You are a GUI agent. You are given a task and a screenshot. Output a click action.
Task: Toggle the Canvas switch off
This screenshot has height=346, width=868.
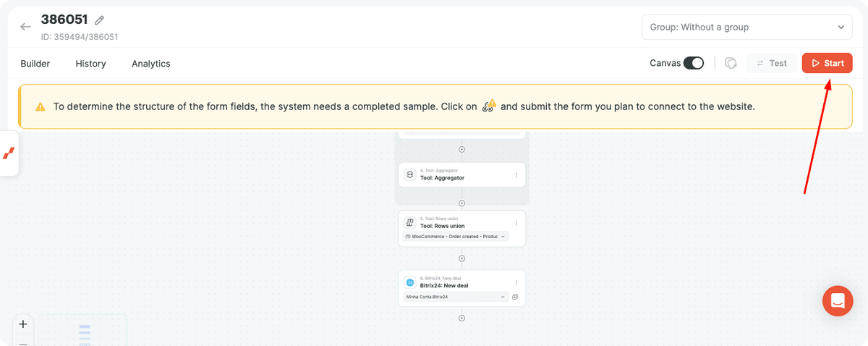(x=694, y=63)
